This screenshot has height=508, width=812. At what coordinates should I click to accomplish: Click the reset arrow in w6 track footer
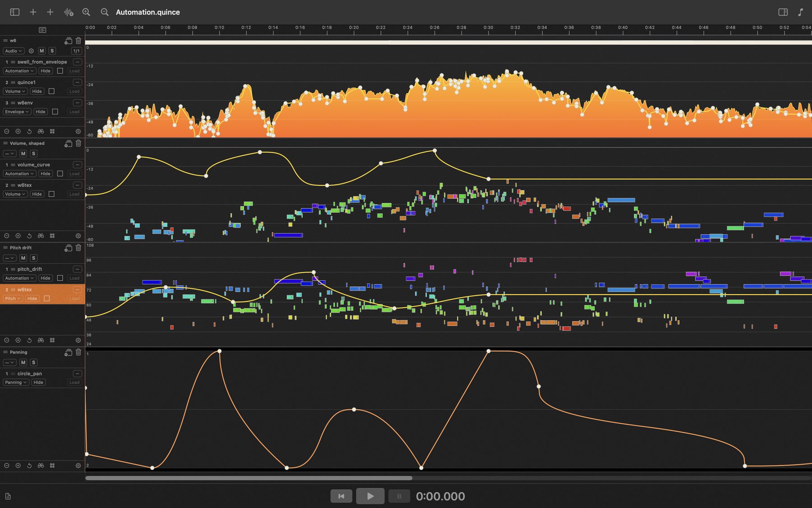click(x=29, y=131)
